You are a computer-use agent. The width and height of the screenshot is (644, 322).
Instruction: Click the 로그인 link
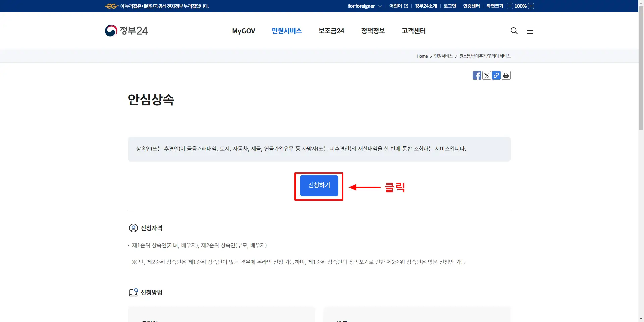pyautogui.click(x=450, y=6)
